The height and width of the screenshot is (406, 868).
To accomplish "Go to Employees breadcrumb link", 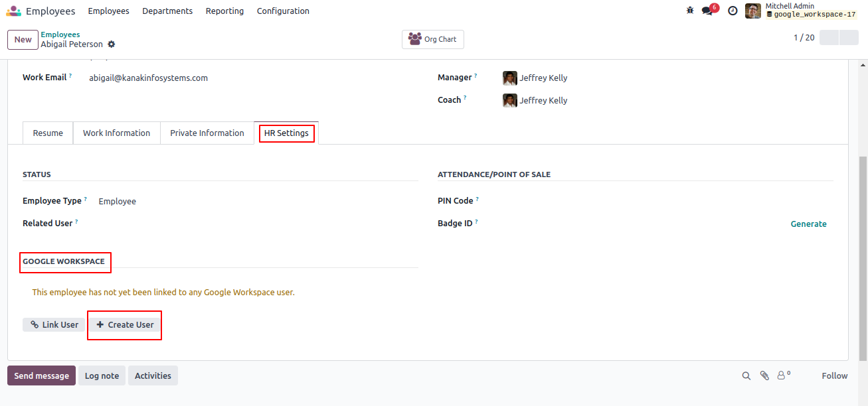I will tap(60, 34).
